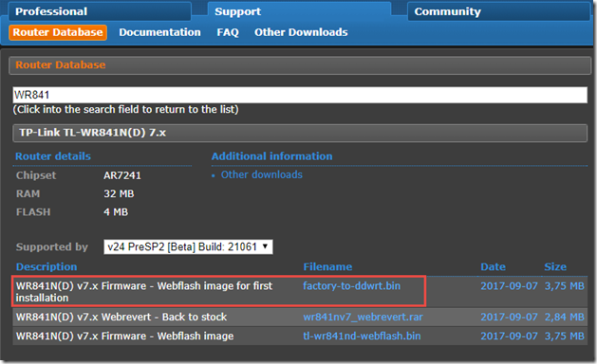This screenshot has height=364, width=597.
Task: Go to the Documentation page
Action: click(x=159, y=32)
